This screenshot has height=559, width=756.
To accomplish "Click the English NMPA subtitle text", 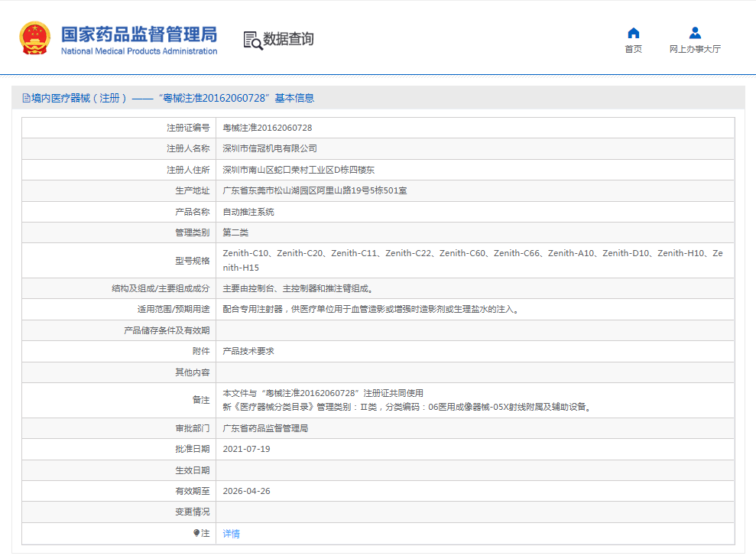I will [x=138, y=52].
